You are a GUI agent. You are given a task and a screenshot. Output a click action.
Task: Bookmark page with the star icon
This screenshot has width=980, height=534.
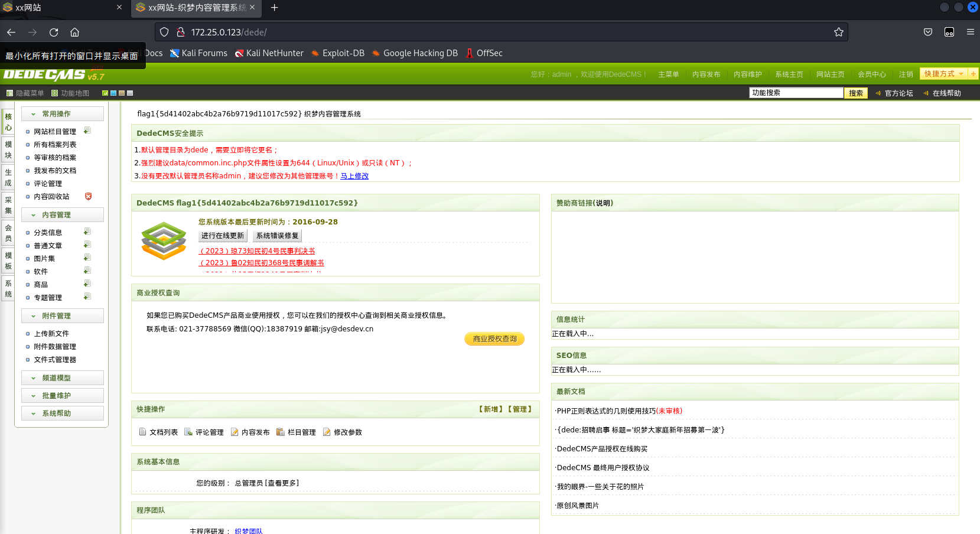coord(839,32)
